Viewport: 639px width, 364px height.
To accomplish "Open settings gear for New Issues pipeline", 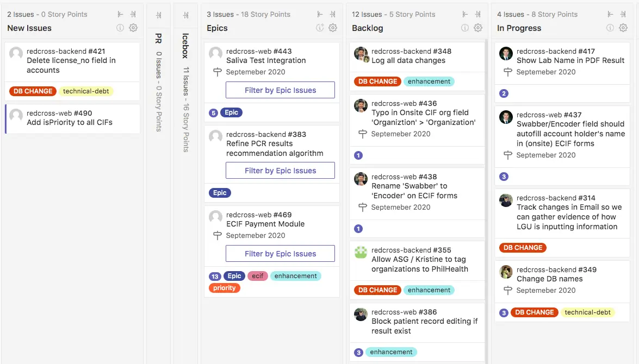I will 133,28.
